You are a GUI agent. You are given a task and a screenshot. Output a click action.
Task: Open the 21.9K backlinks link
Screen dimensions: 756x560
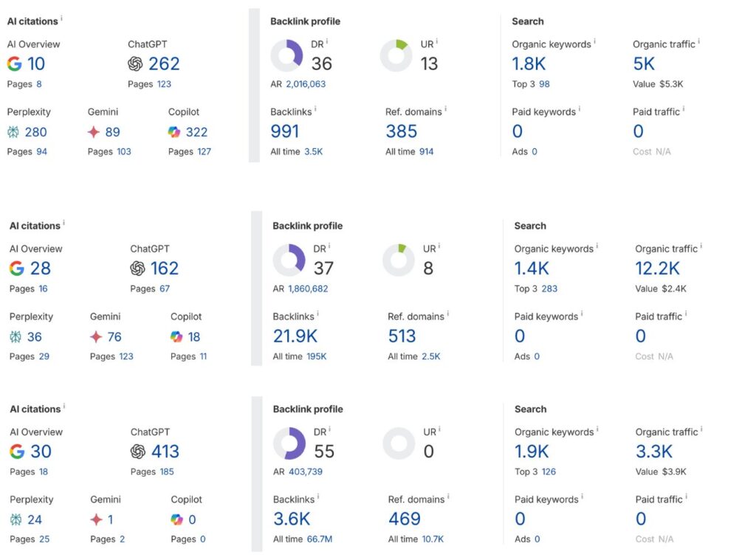point(295,336)
